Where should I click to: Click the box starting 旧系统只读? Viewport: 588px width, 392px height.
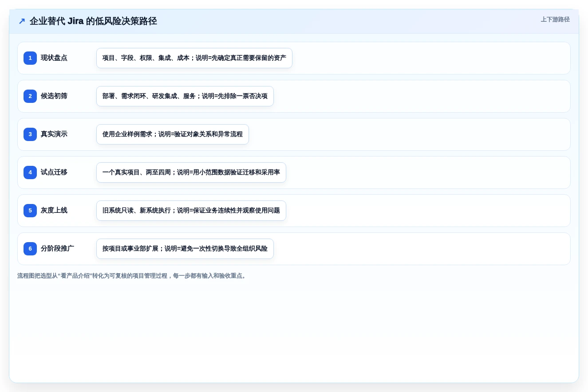[x=191, y=211]
